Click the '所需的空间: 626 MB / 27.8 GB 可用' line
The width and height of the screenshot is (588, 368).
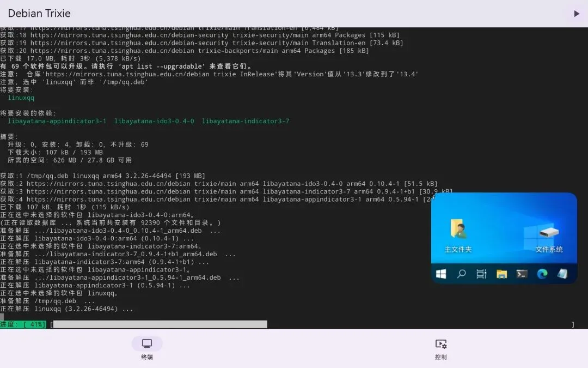coord(70,160)
